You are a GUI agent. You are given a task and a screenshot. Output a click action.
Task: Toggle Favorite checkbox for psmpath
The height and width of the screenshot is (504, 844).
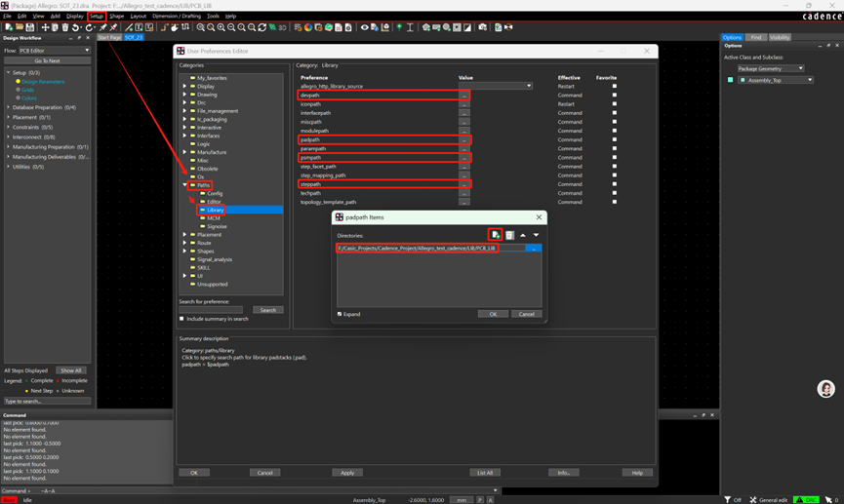click(615, 158)
